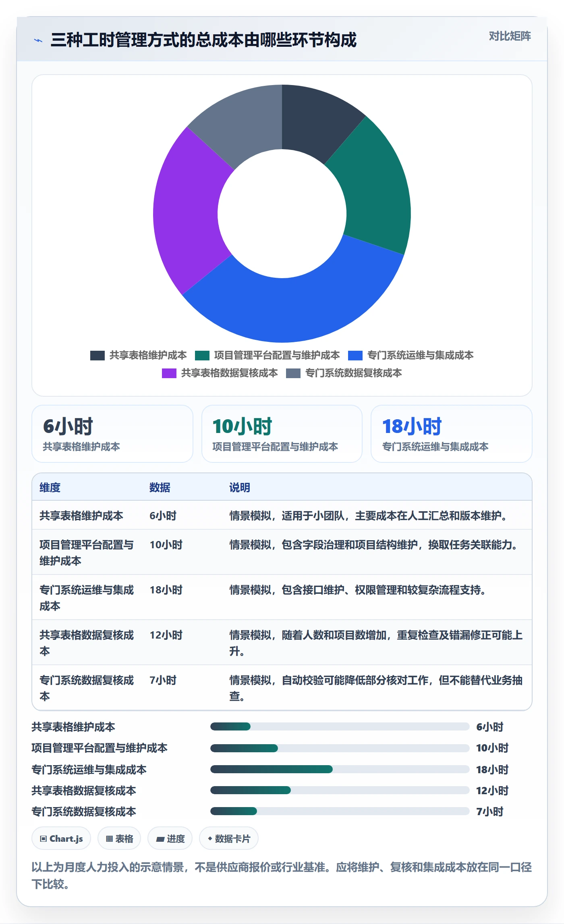Click the 维度 column header
Viewport: 564px width, 924px height.
coord(50,487)
